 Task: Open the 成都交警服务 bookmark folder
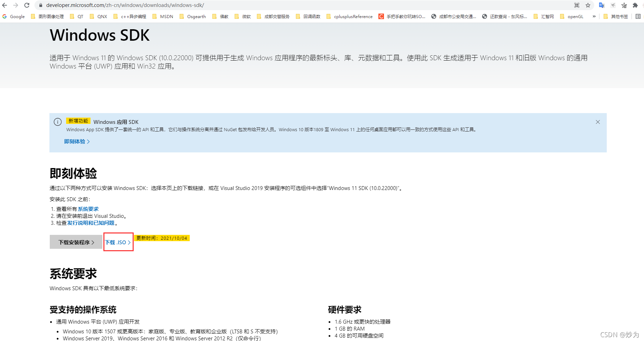(273, 16)
